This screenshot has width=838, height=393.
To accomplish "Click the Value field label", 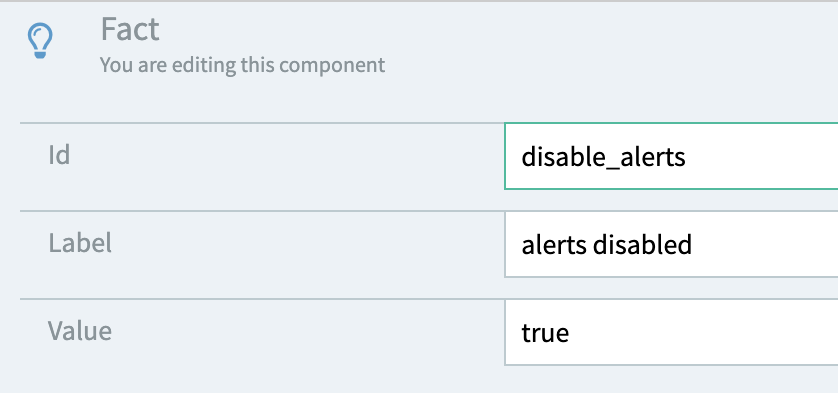I will tap(80, 331).
